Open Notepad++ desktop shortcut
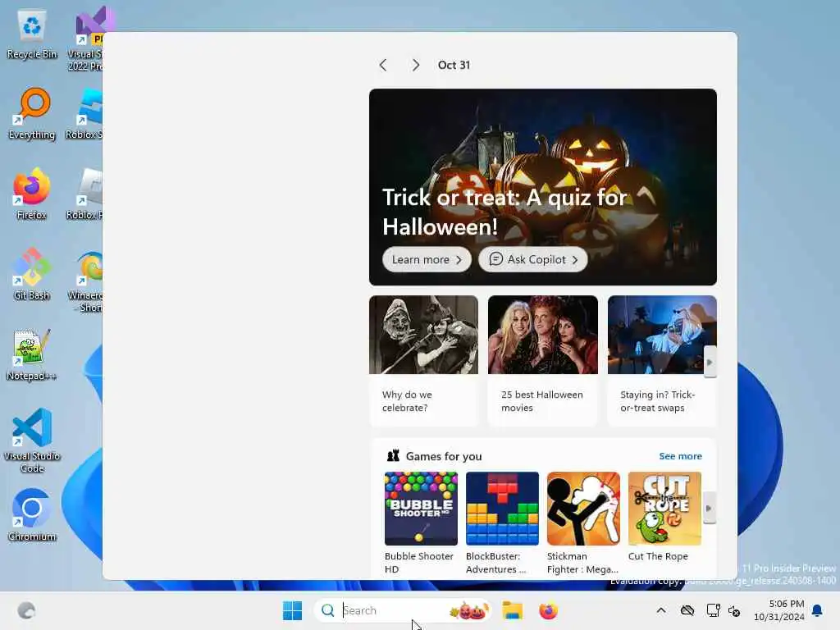The height and width of the screenshot is (630, 840). pos(32,355)
